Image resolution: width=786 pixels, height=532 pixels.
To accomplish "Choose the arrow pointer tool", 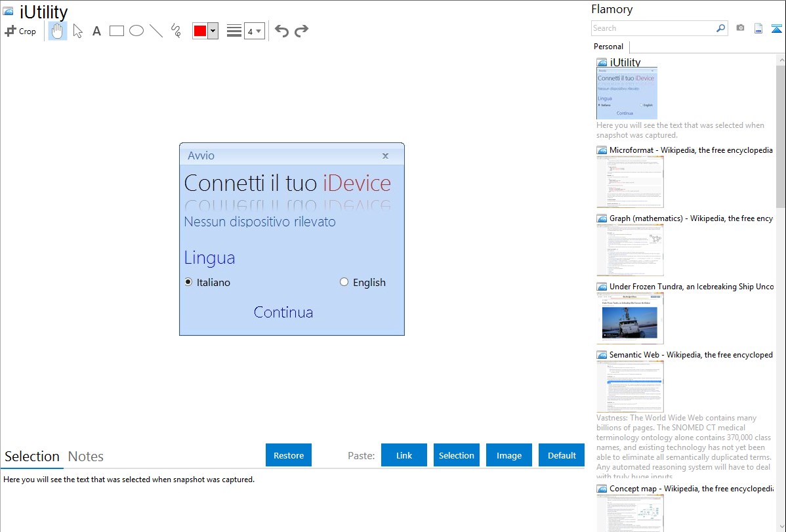I will pyautogui.click(x=77, y=31).
